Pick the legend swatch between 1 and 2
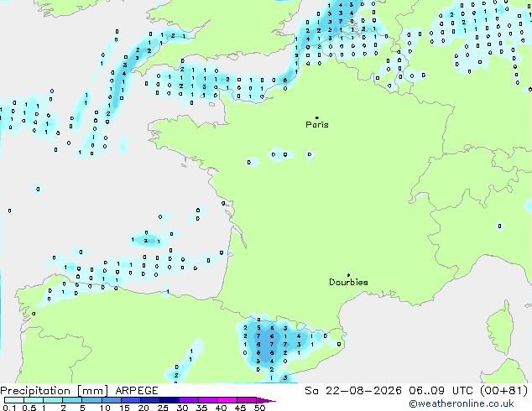 point(53,400)
